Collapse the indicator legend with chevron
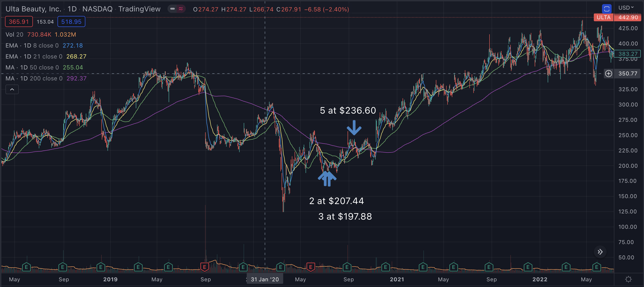Screen dimensions: 644x287 [12, 89]
